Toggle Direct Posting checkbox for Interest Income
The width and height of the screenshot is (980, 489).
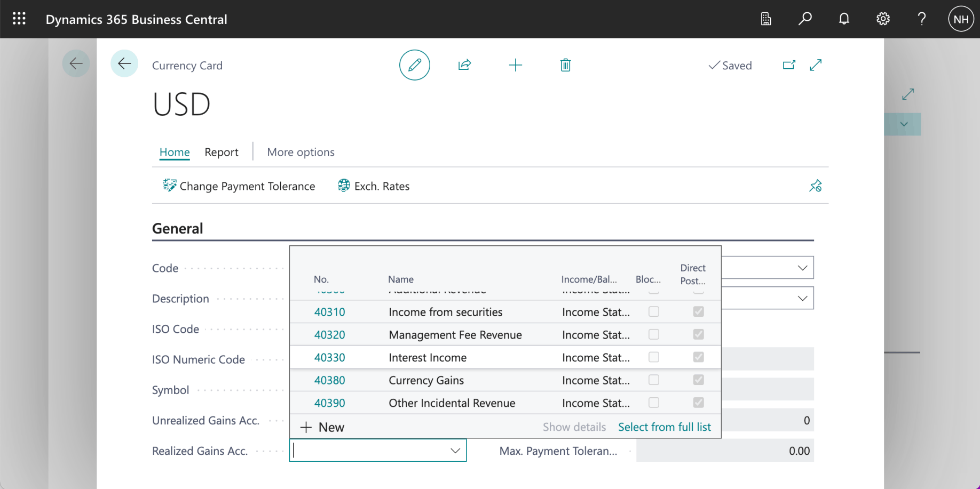pos(698,357)
